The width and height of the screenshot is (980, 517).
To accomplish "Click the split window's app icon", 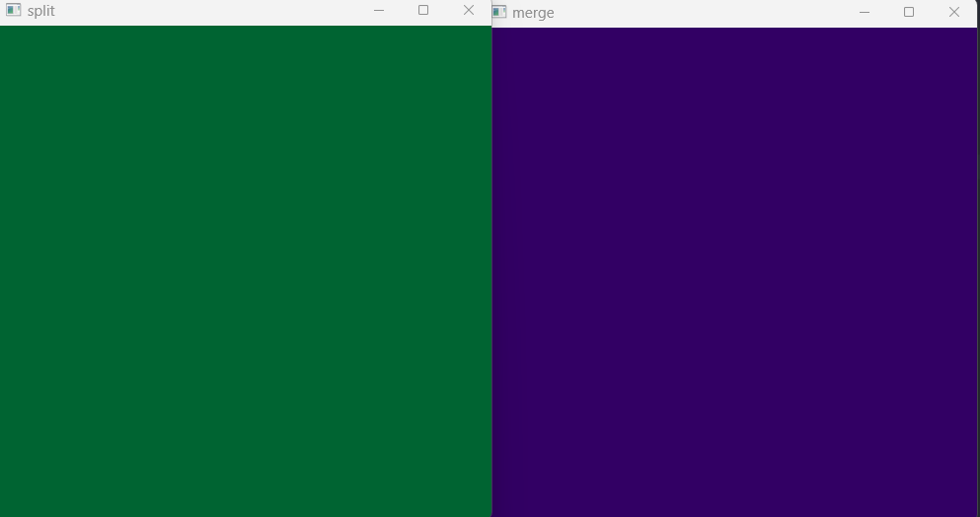I will tap(13, 10).
